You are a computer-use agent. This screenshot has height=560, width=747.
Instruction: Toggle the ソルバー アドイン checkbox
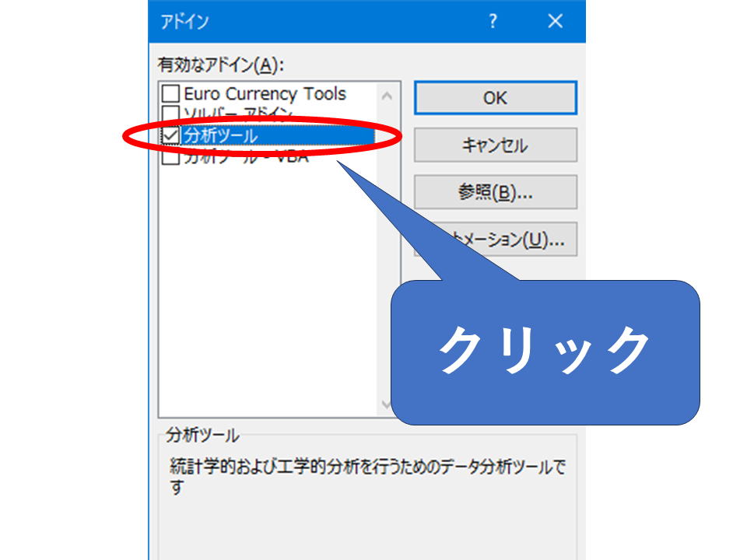click(x=170, y=114)
